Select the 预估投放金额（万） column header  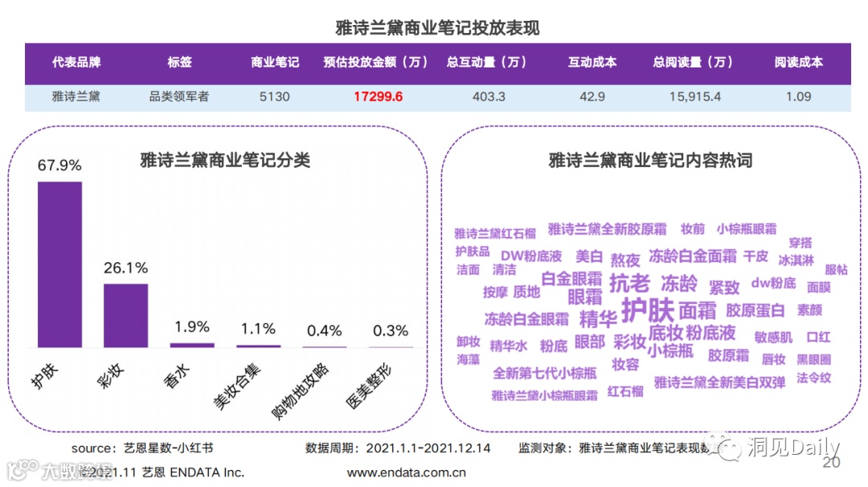click(x=376, y=62)
